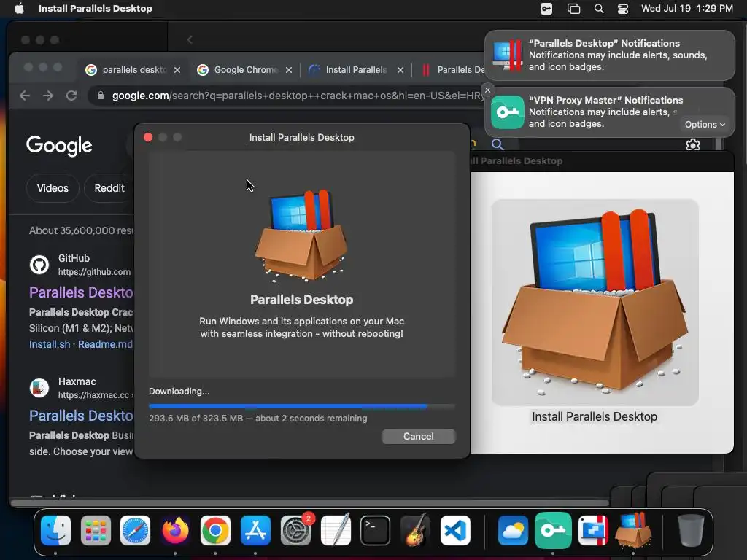This screenshot has height=560, width=747.
Task: Click Parallels installer box icon in Dock
Action: (x=633, y=530)
